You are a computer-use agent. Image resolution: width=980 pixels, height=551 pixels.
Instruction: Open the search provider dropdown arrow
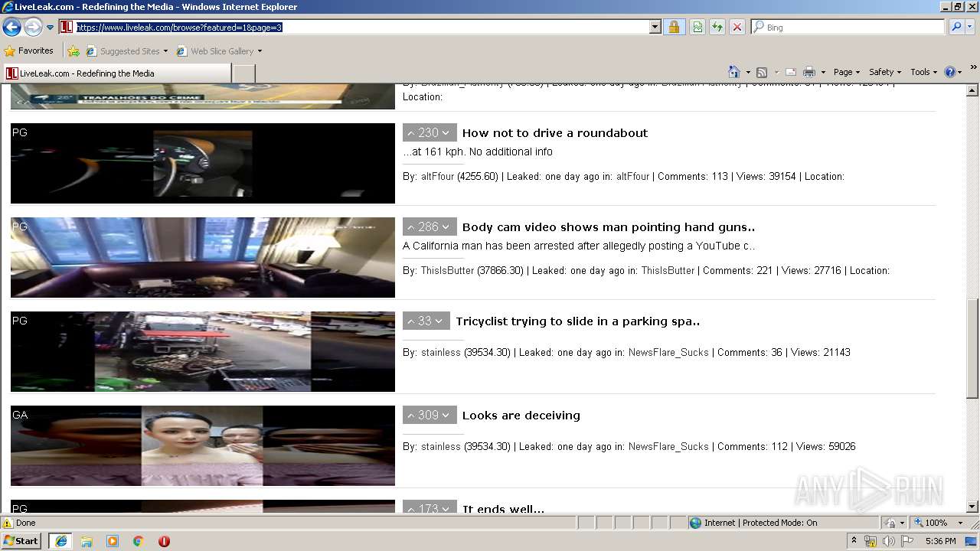pyautogui.click(x=970, y=27)
